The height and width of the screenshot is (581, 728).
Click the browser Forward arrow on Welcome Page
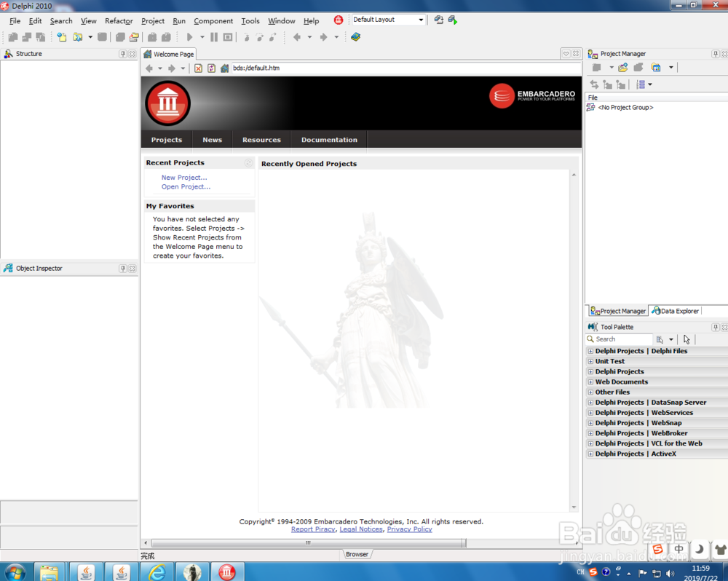[x=172, y=68]
